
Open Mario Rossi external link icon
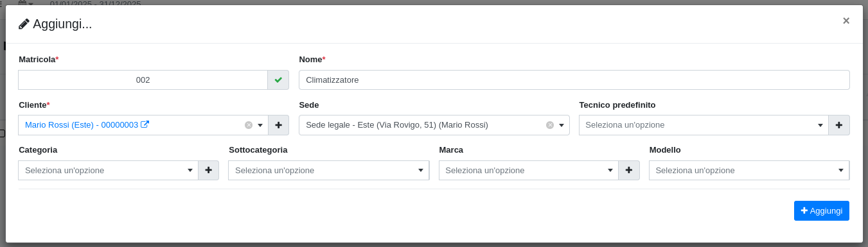click(145, 124)
